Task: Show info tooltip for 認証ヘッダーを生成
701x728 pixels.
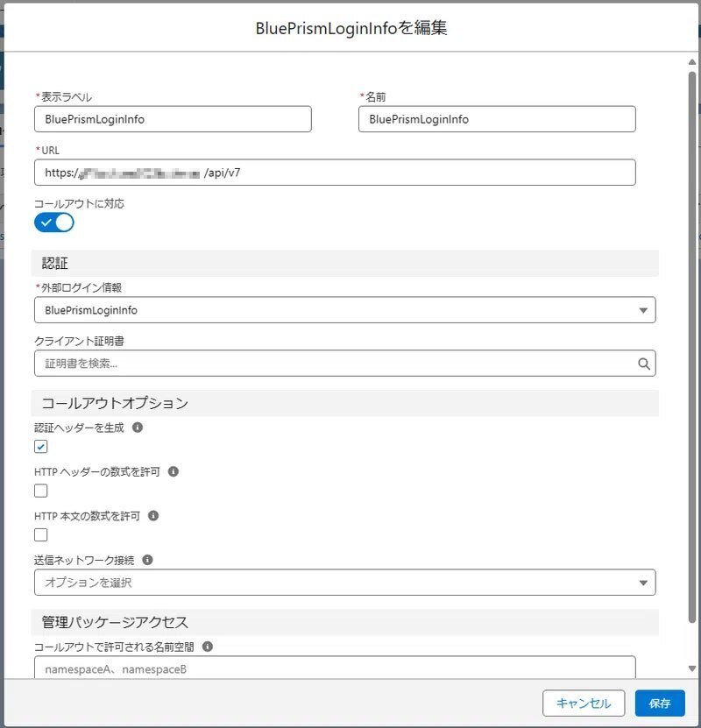Action: coord(138,428)
